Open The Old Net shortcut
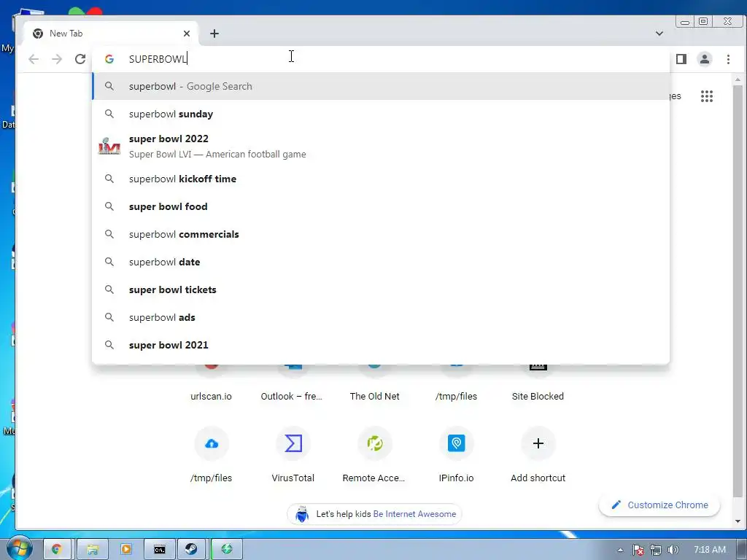The image size is (747, 560). (374, 396)
